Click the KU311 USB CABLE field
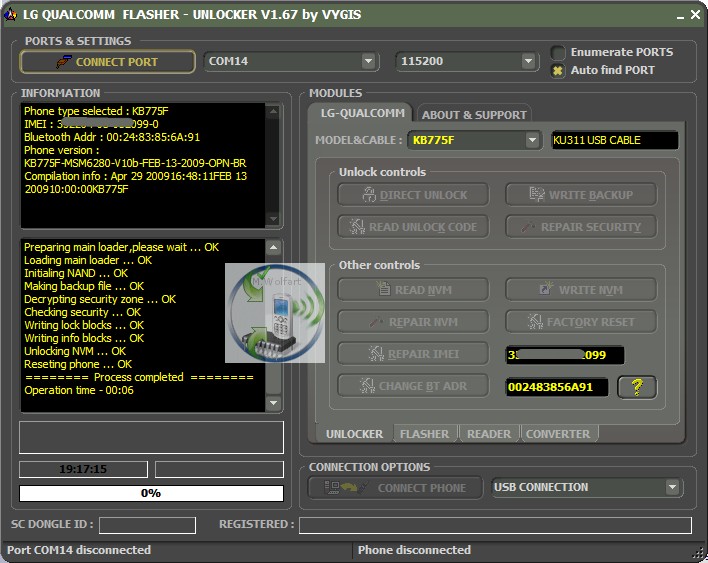Viewport: 708px width, 563px height. click(x=614, y=140)
